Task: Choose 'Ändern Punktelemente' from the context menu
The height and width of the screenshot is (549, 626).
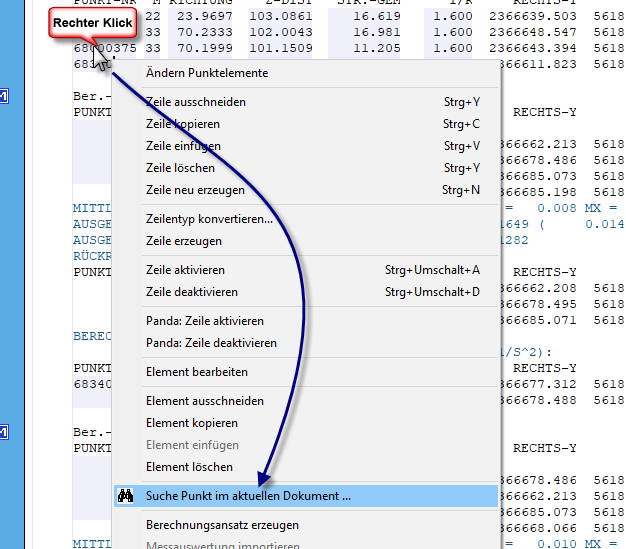Action: pos(206,73)
